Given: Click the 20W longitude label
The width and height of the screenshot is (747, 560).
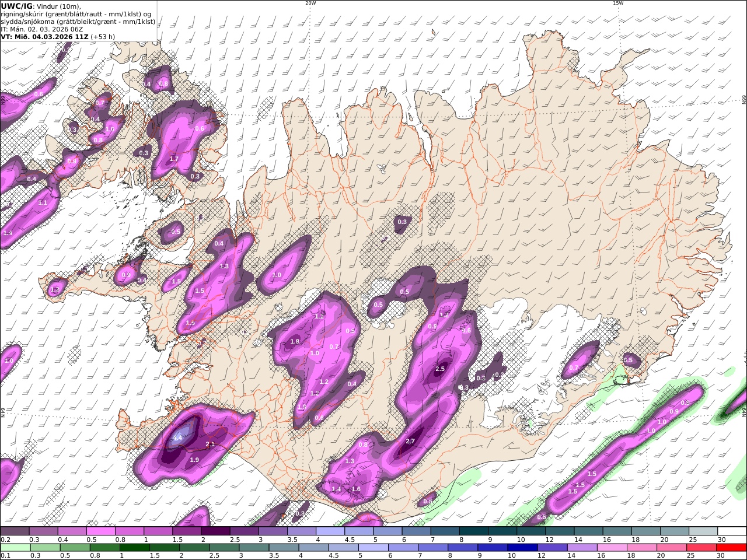Looking at the screenshot, I should pyautogui.click(x=310, y=3).
